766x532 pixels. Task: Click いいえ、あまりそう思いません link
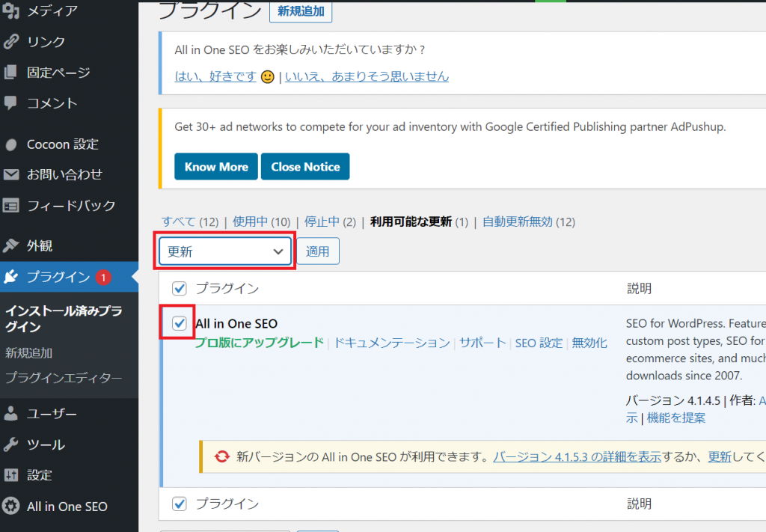(367, 77)
